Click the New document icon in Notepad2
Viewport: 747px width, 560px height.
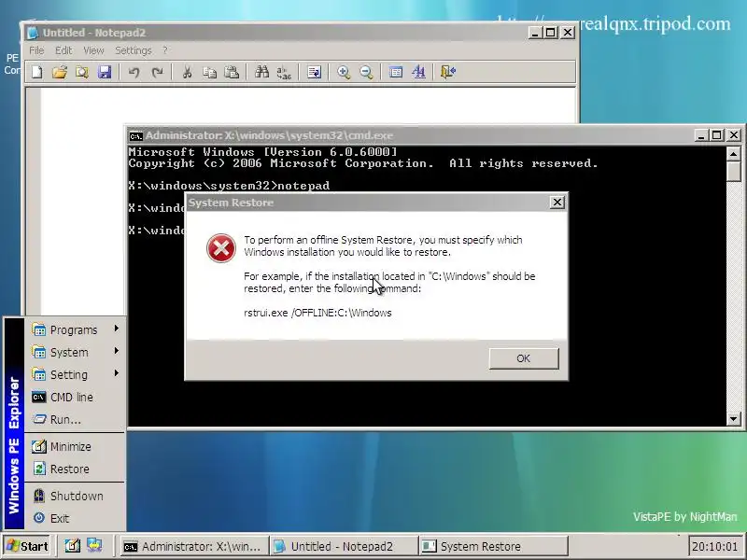pyautogui.click(x=37, y=72)
